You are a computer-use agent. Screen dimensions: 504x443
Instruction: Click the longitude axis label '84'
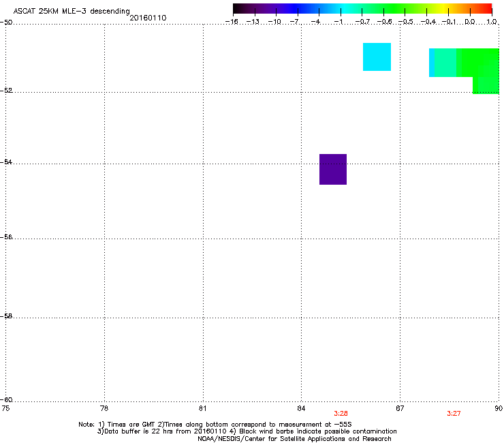301,408
